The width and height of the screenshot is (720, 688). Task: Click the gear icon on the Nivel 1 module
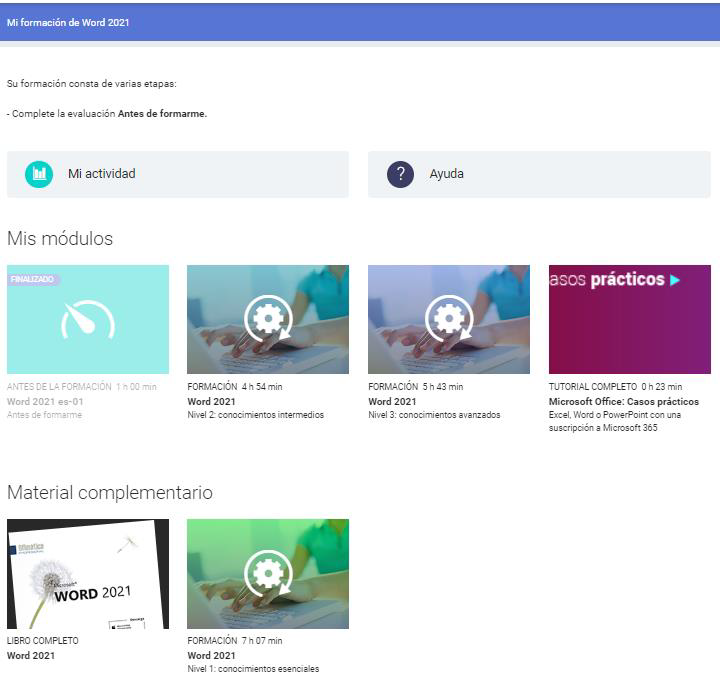tap(268, 573)
